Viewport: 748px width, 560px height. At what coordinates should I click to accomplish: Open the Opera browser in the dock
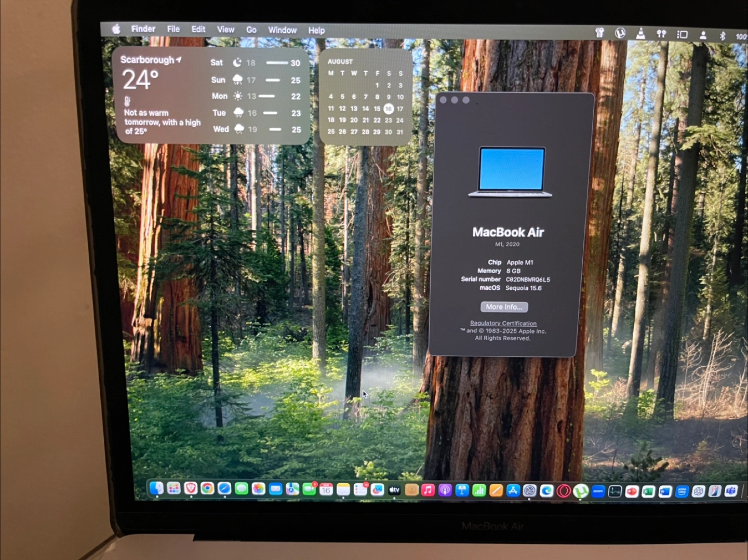[x=564, y=491]
